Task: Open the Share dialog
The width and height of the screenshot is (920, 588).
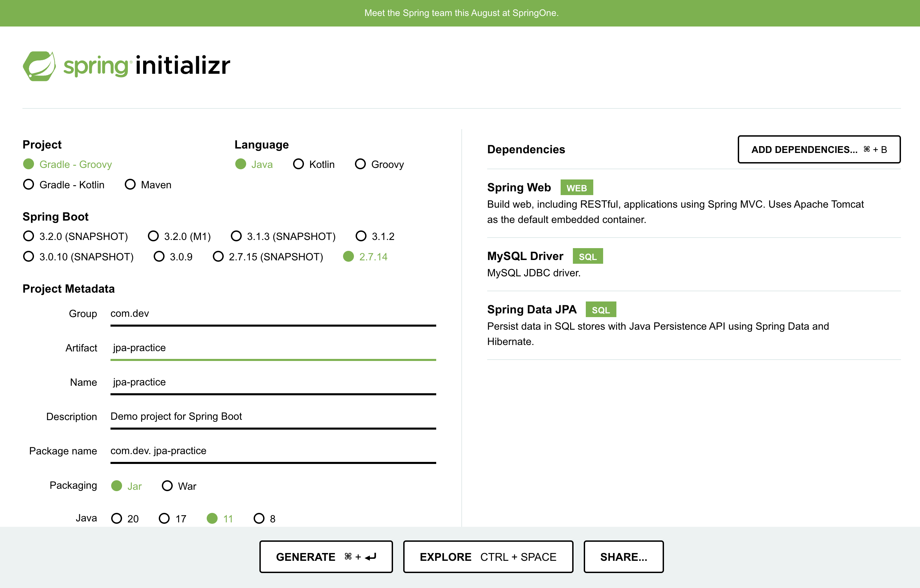Action: (x=623, y=557)
